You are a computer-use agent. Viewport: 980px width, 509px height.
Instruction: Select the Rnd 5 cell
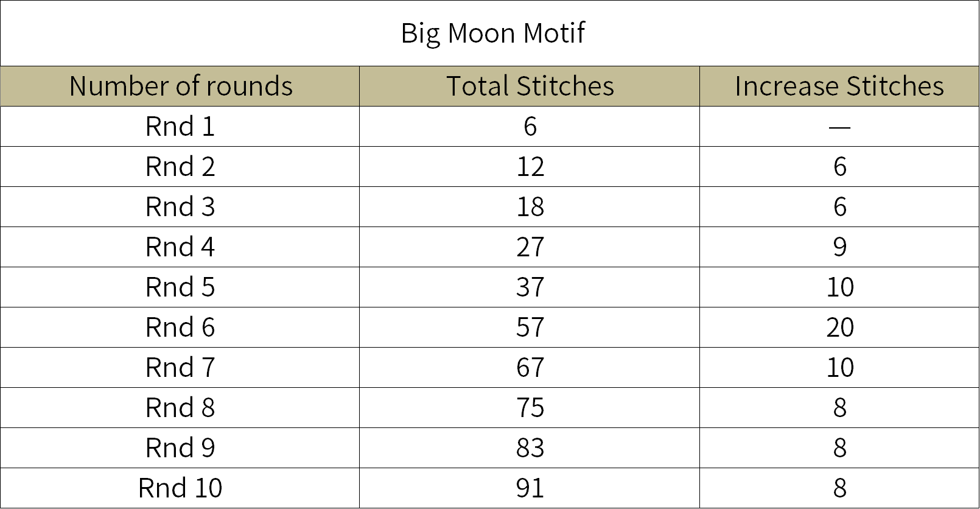tap(180, 287)
